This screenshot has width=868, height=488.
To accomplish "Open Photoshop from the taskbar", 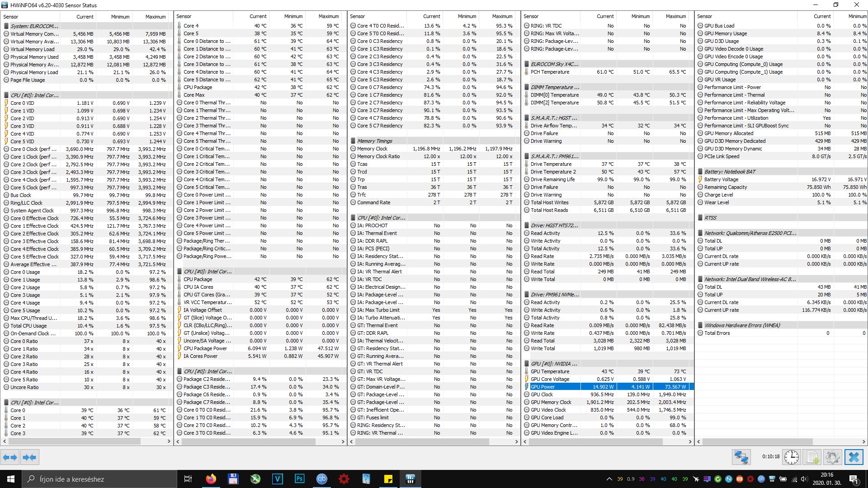I will 299,479.
